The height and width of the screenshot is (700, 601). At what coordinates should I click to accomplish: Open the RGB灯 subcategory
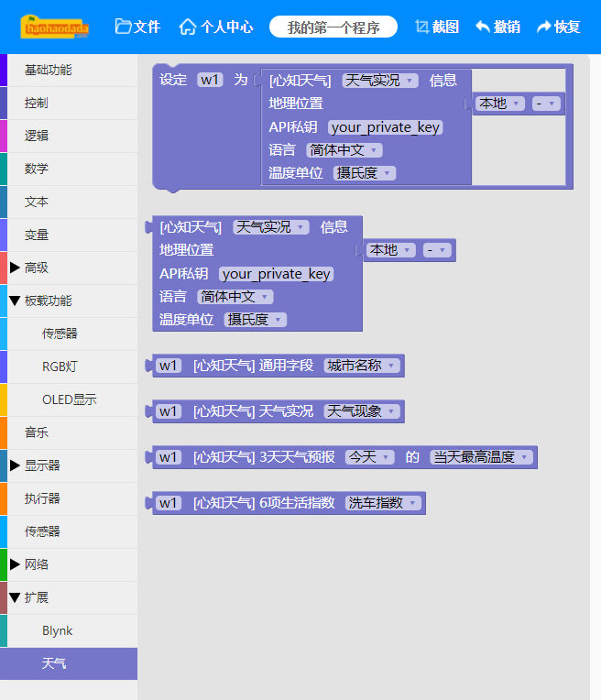coord(69,367)
